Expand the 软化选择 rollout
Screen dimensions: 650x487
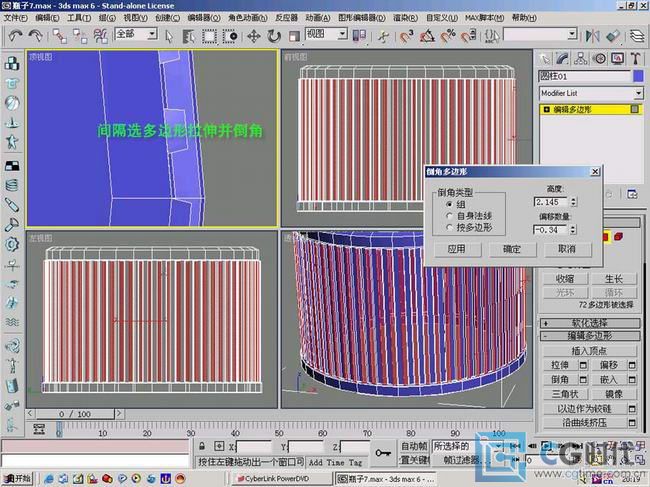(589, 323)
